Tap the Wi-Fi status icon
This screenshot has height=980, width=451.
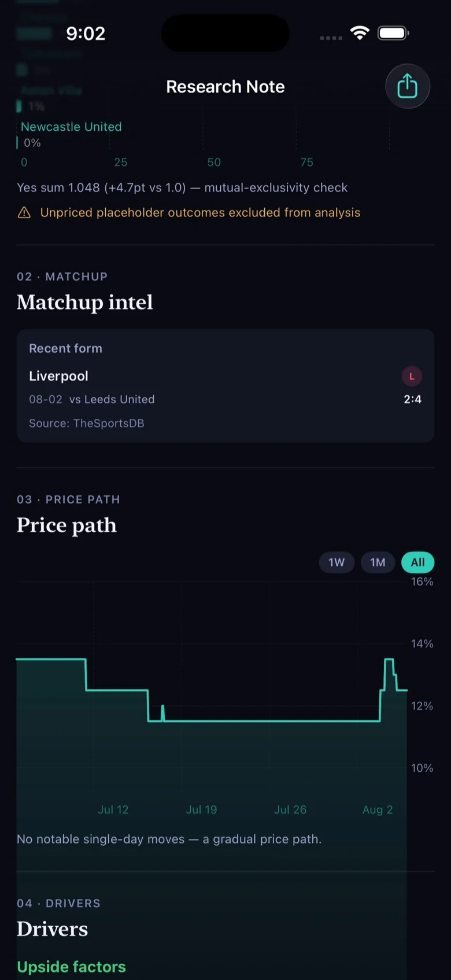[x=360, y=33]
